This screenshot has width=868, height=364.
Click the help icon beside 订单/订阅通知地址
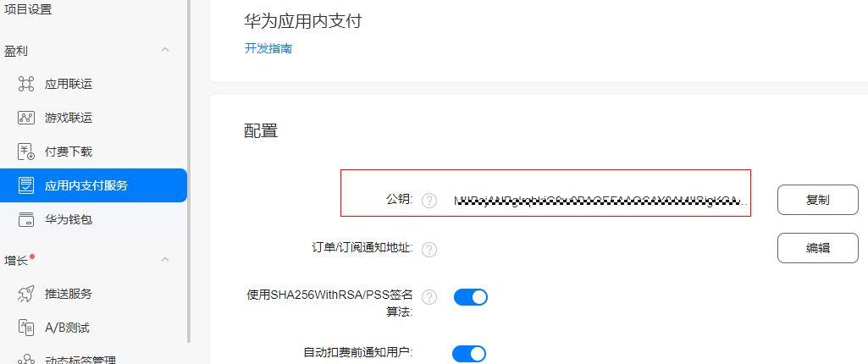tap(429, 250)
